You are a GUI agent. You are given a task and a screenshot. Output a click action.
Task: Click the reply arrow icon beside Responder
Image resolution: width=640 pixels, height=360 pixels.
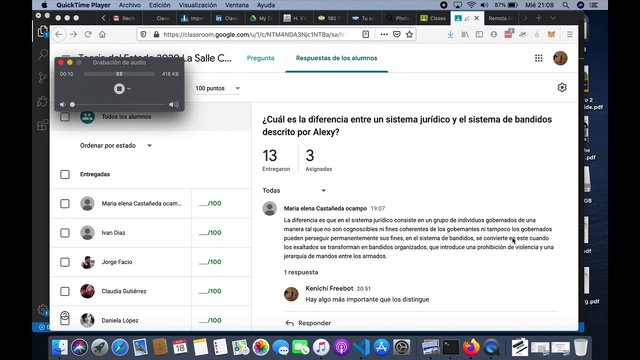pos(290,323)
